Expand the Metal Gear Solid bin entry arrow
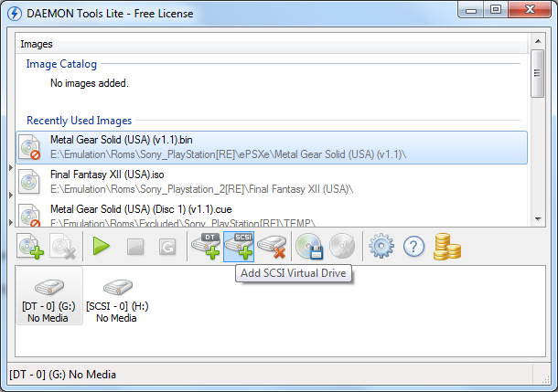 [11, 167]
